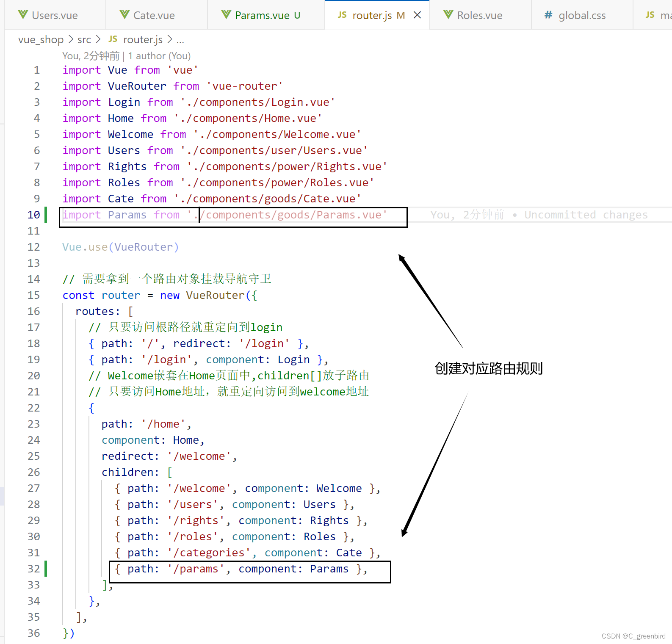Viewport: 672px width, 644px height.
Task: Click line number 1 in the gutter
Action: pos(37,70)
